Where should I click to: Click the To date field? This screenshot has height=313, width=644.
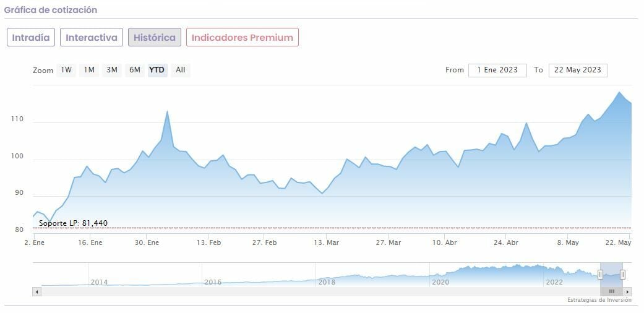click(x=578, y=70)
